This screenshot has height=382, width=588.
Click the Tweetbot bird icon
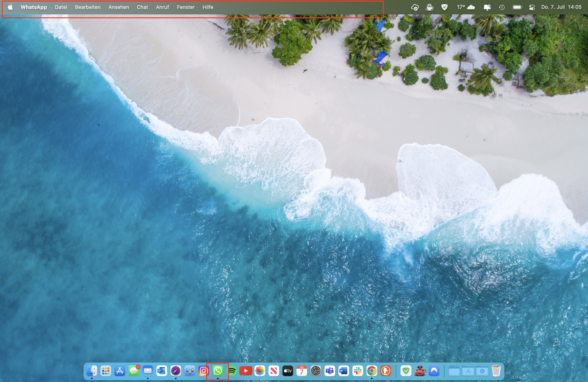click(x=190, y=371)
